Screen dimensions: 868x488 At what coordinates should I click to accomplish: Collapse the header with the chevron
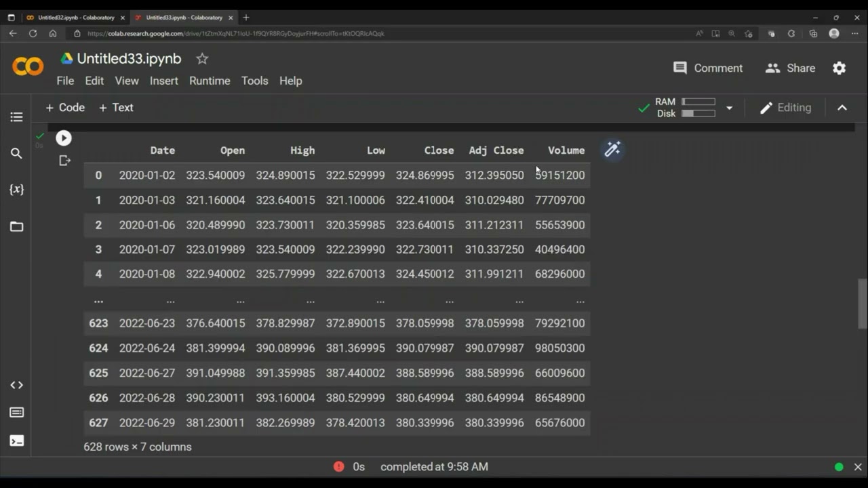[842, 108]
